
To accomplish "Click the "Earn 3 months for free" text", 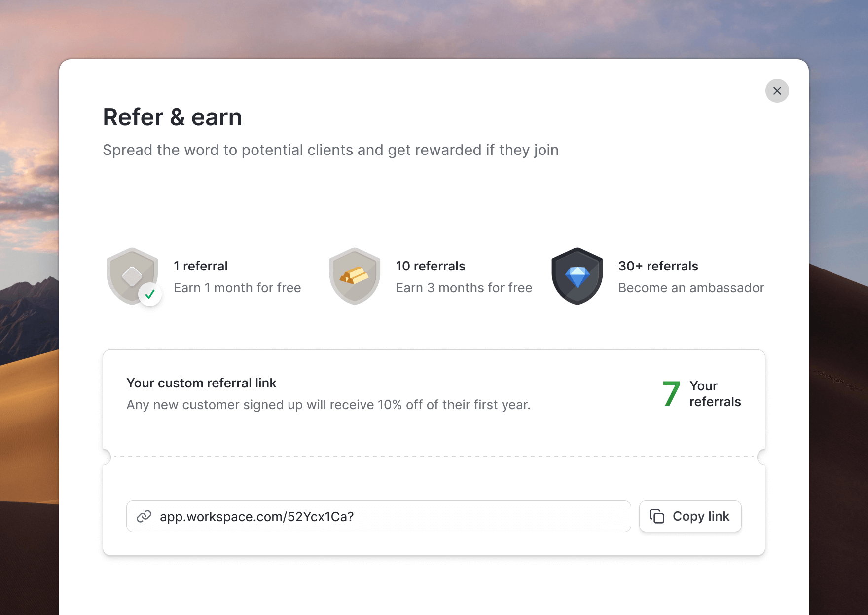I will tap(464, 288).
